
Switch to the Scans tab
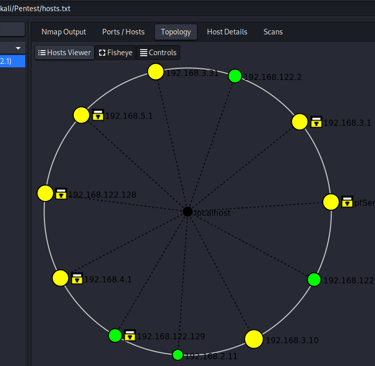(273, 32)
